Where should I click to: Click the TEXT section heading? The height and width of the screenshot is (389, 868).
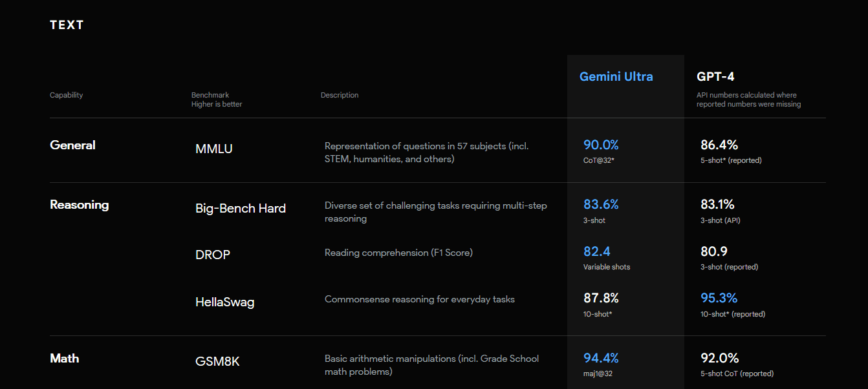pos(67,25)
